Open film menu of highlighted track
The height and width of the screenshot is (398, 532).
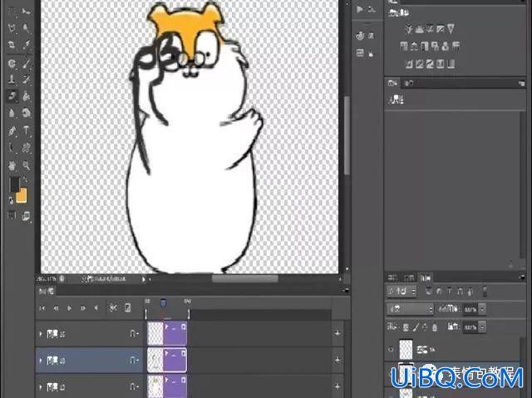coord(134,361)
